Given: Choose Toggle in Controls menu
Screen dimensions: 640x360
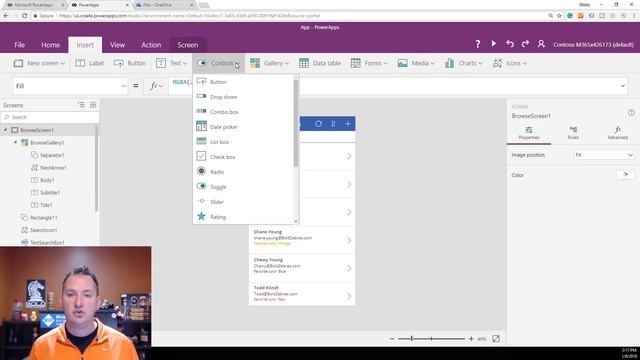Looking at the screenshot, I should tap(243, 187).
